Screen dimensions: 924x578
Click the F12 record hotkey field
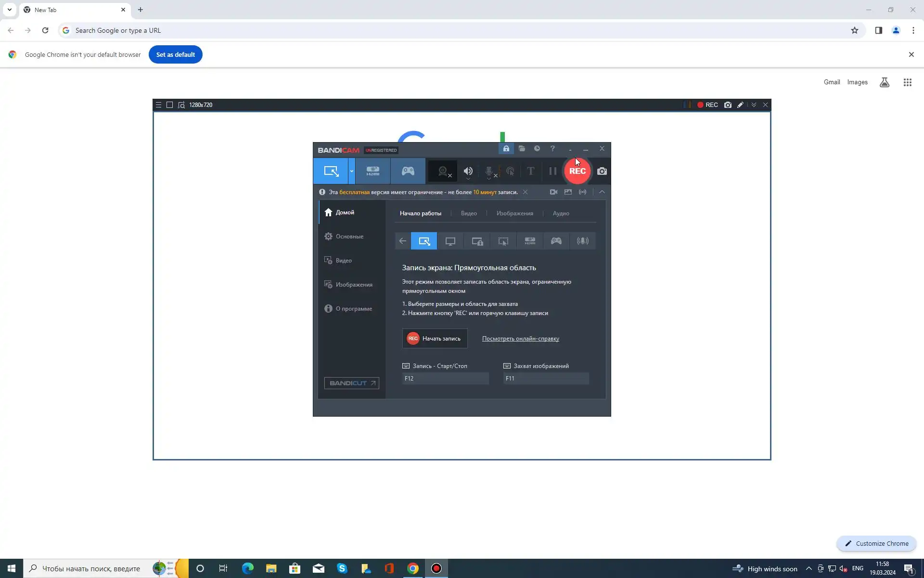point(445,379)
